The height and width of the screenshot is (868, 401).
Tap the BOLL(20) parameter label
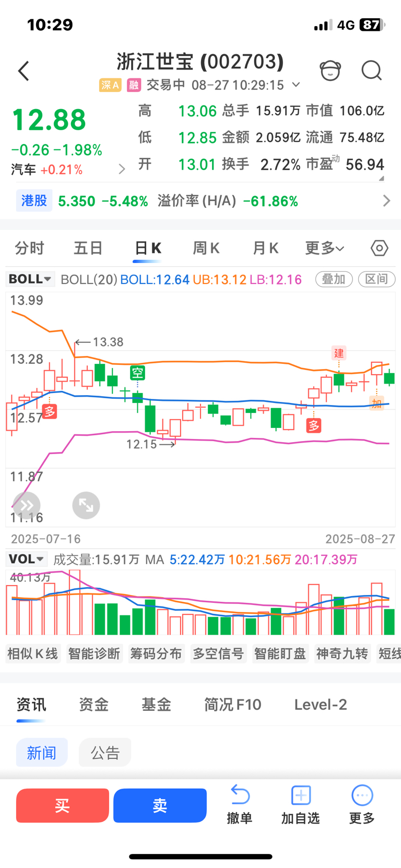[x=89, y=279]
